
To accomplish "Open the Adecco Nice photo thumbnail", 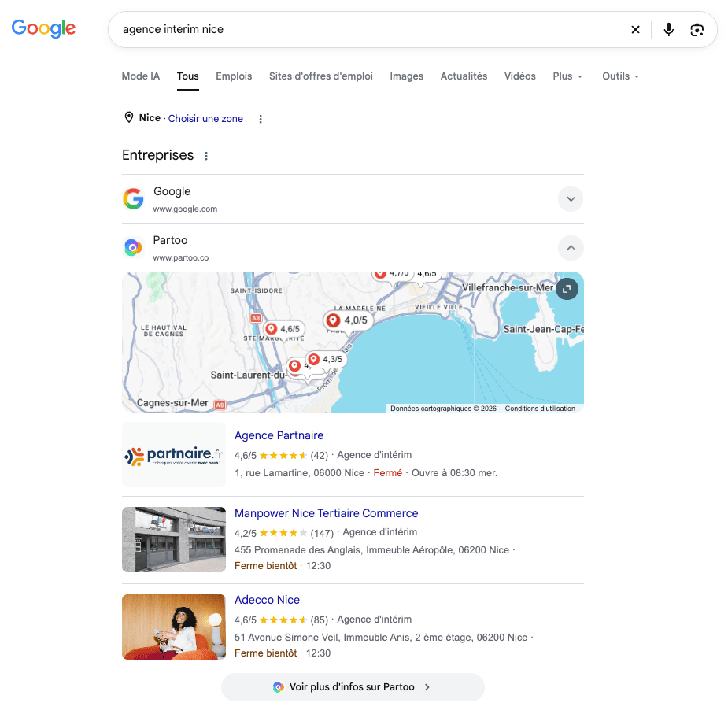I will (174, 627).
